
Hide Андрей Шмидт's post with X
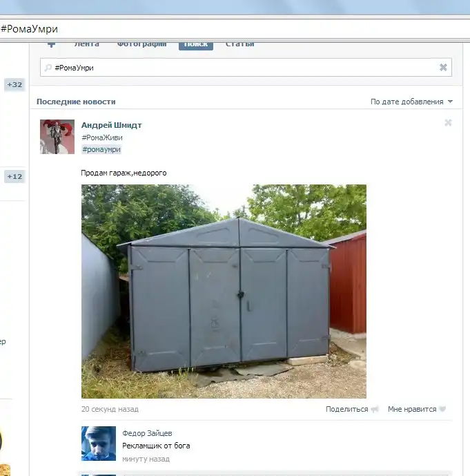pyautogui.click(x=448, y=123)
